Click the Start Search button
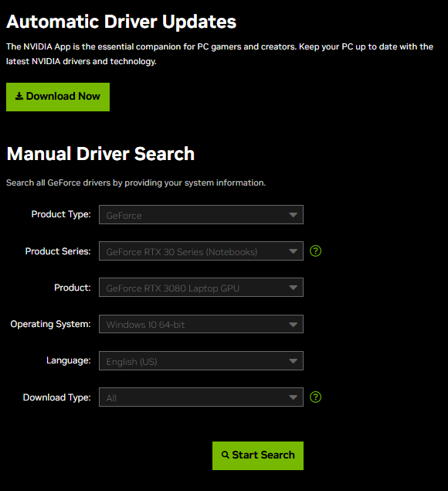Screen dimensions: 448x491 tap(258, 455)
